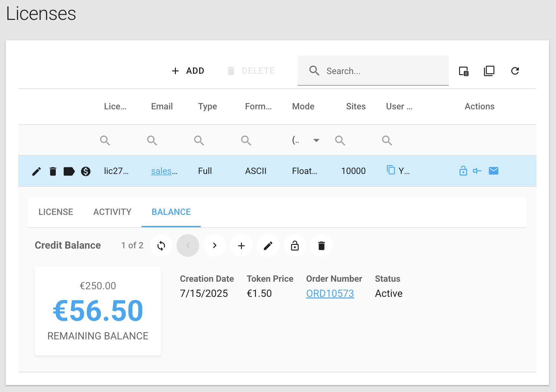This screenshot has height=392, width=556.
Task: Click the column chooser icon in toolbar
Action: 463,71
